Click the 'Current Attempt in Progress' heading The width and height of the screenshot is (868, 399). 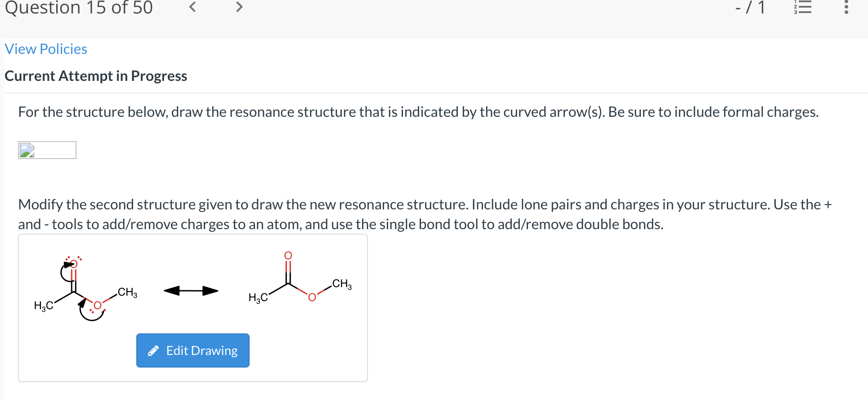pyautogui.click(x=95, y=75)
